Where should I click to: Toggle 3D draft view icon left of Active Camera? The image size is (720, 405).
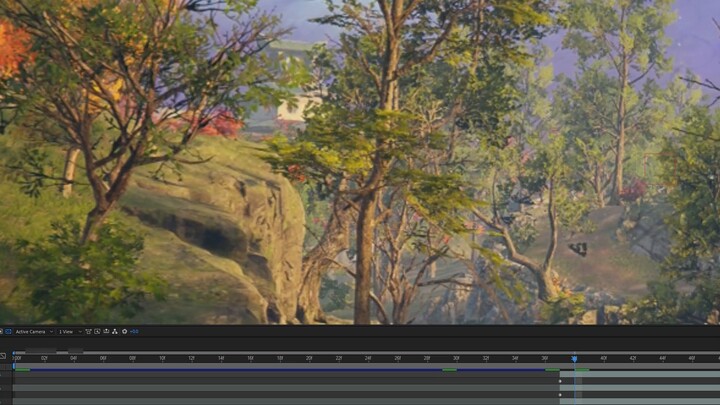(x=8, y=332)
